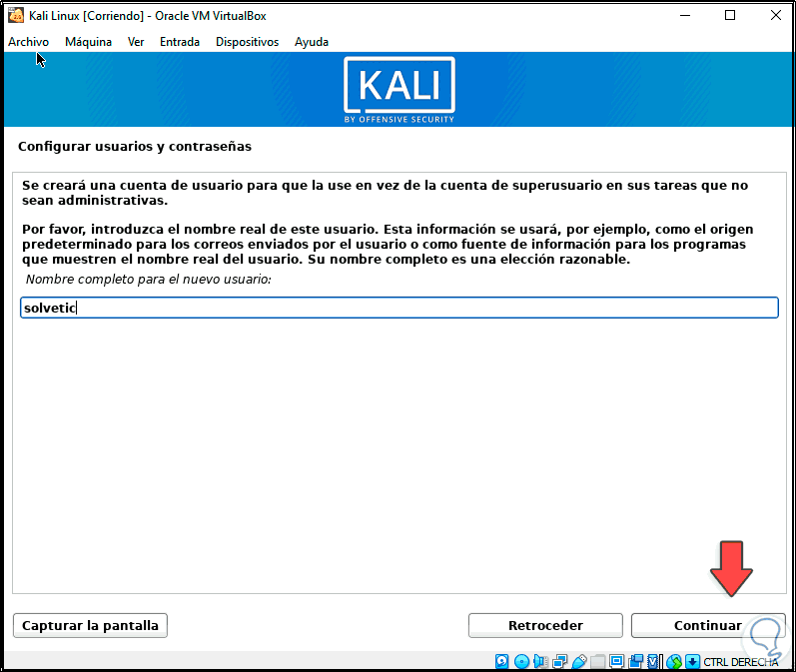Screen dimensions: 796x672
Task: Open the Máquina menu
Action: coord(88,42)
